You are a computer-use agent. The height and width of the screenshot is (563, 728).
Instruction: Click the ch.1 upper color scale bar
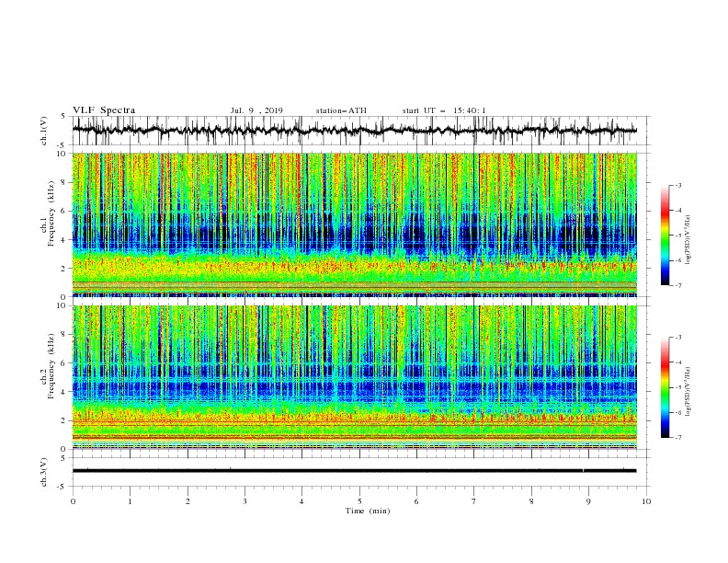[665, 236]
